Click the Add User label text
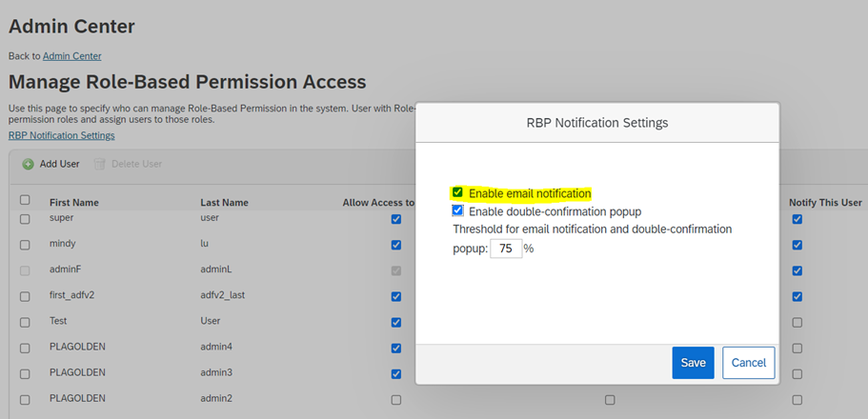The width and height of the screenshot is (868, 419). [x=59, y=164]
